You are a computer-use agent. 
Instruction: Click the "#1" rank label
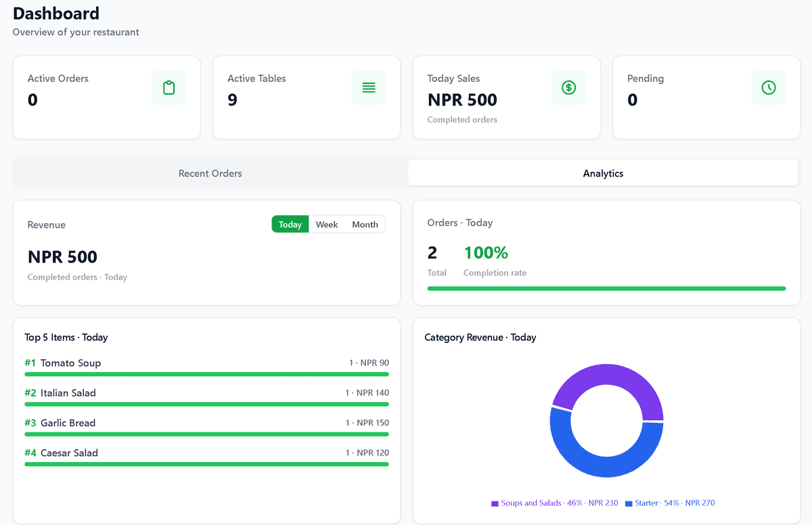click(x=30, y=363)
